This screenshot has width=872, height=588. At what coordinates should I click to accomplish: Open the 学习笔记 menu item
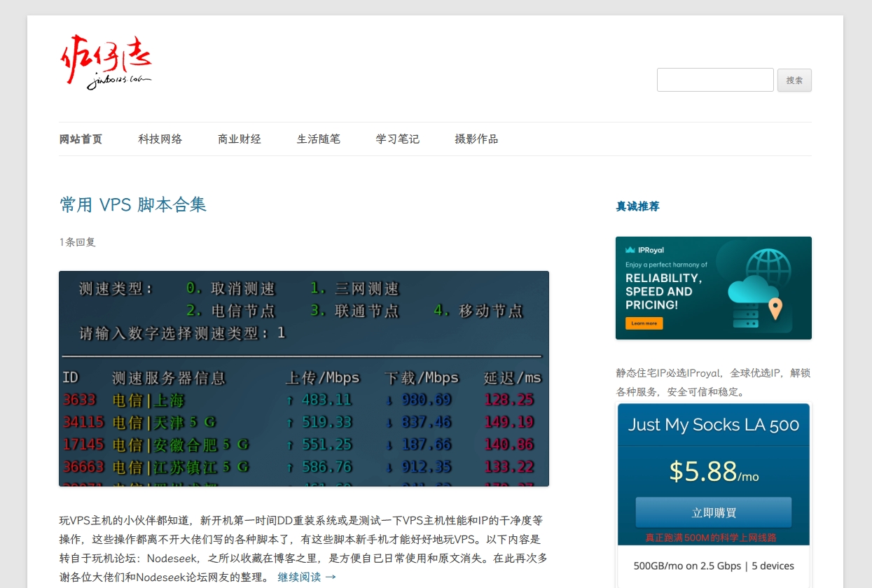397,139
